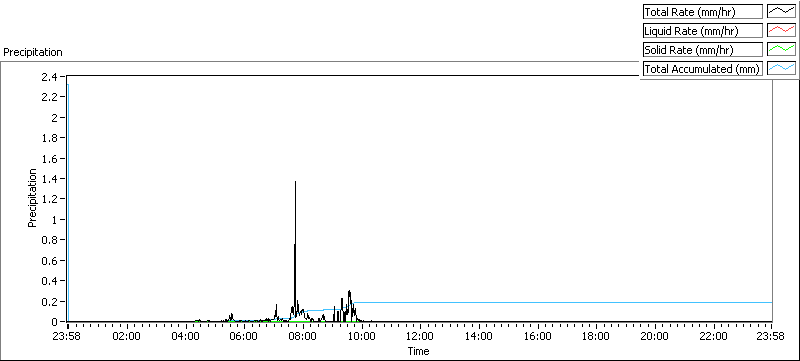Click the 18:00 time axis label
The height and width of the screenshot is (361, 800).
(x=596, y=336)
